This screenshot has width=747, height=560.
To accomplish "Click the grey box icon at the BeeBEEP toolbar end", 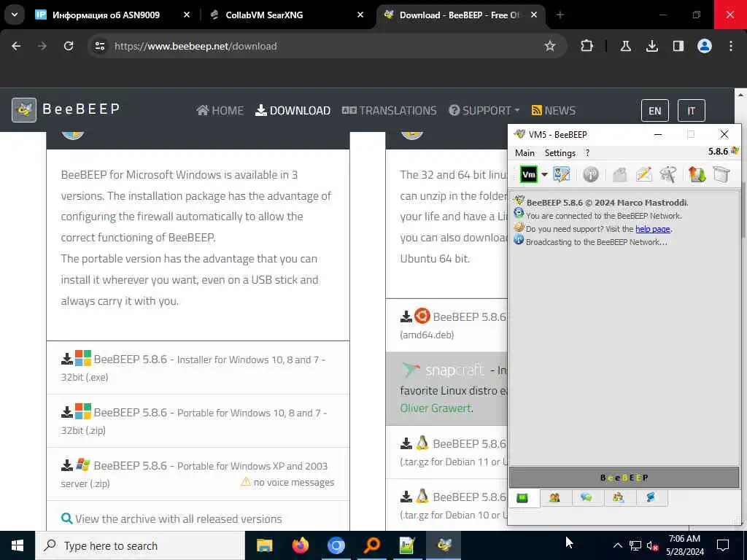I will pos(721,175).
